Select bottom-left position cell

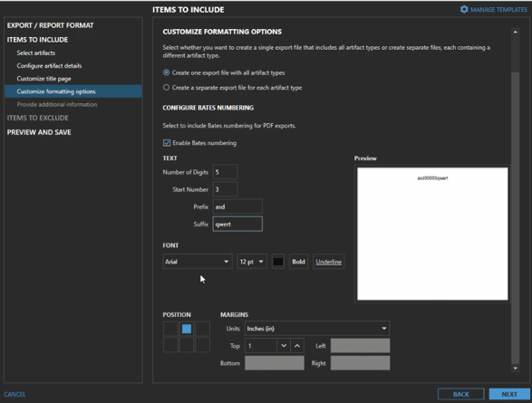[170, 345]
